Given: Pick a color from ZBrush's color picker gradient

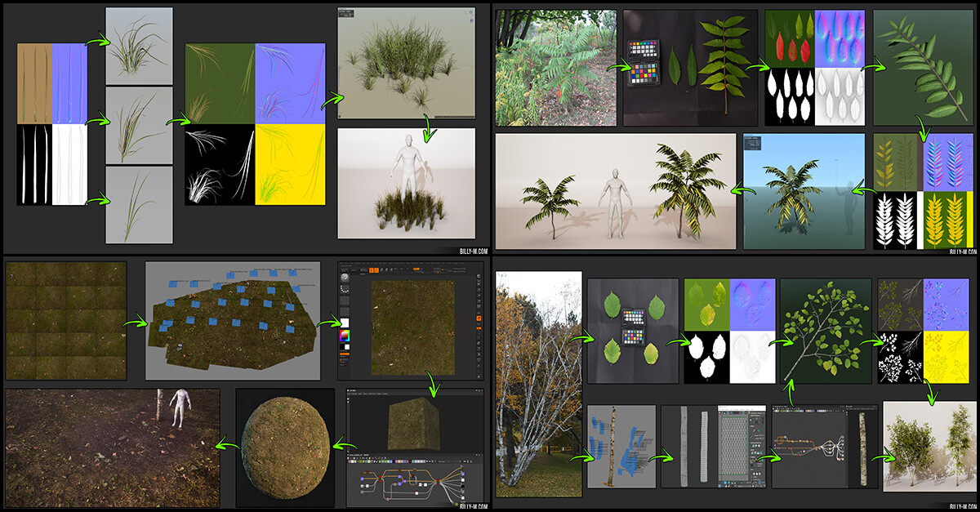Looking at the screenshot, I should point(346,335).
